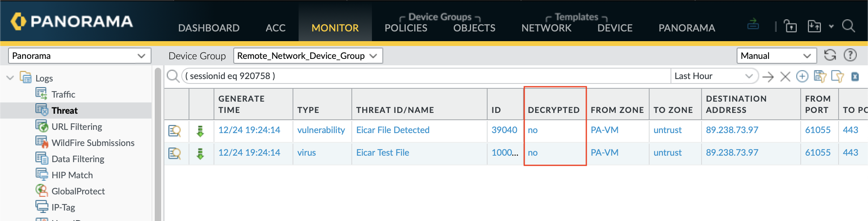Click the lock configuration icon
The image size is (868, 221).
click(x=790, y=26)
